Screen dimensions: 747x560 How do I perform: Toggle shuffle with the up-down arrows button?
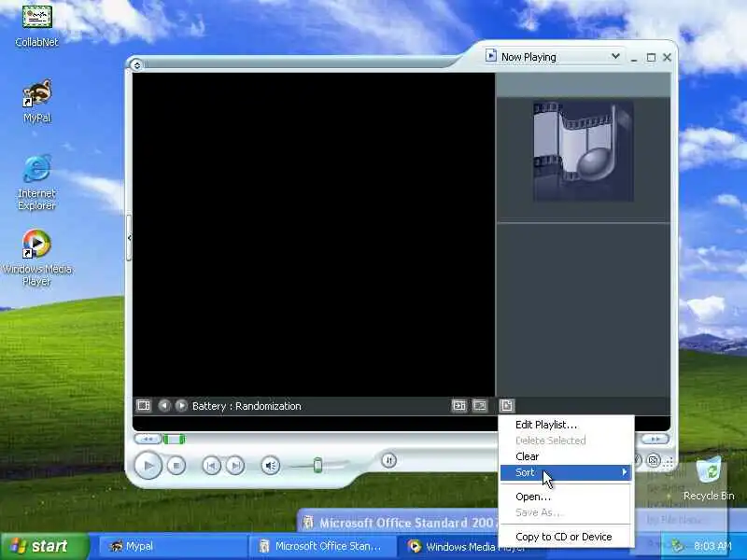click(388, 460)
